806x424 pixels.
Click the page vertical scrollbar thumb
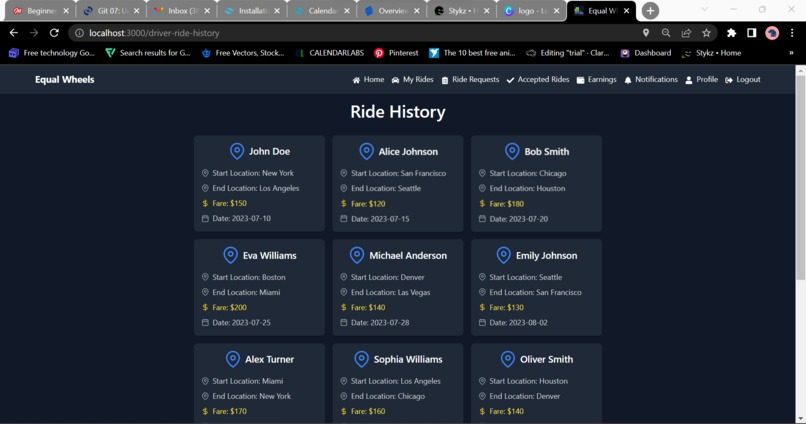(800, 177)
